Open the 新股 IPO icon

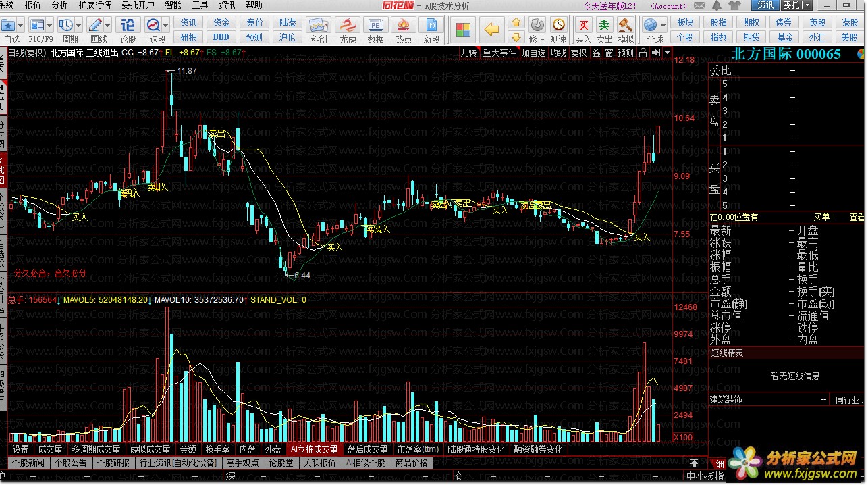431,26
